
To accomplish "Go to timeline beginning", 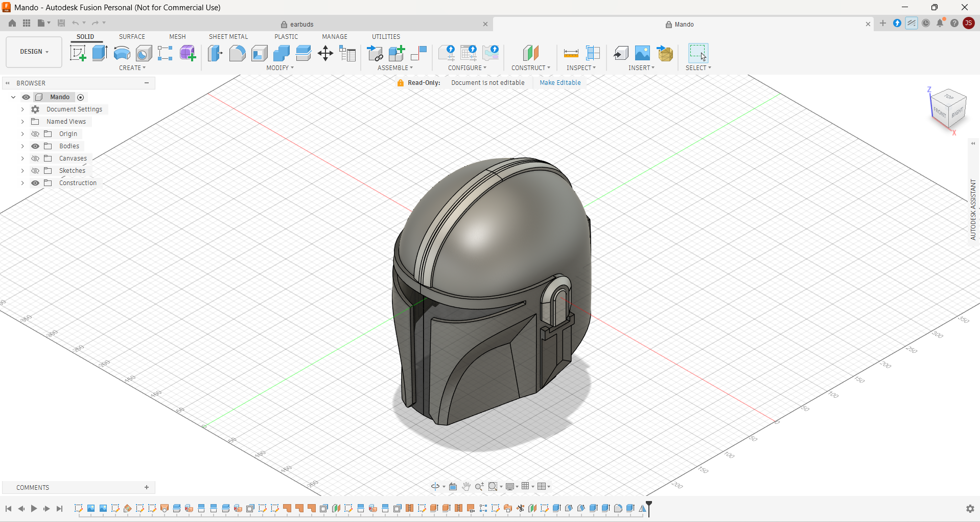I will pos(9,509).
